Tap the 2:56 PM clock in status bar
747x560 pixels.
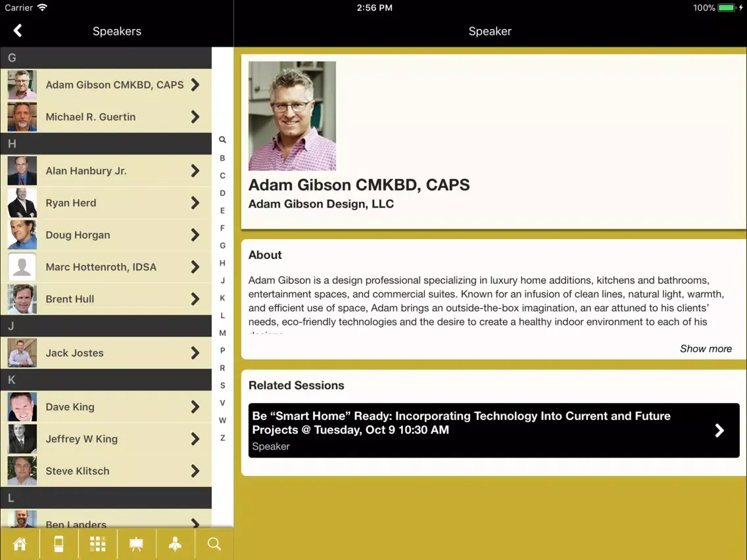[x=374, y=8]
